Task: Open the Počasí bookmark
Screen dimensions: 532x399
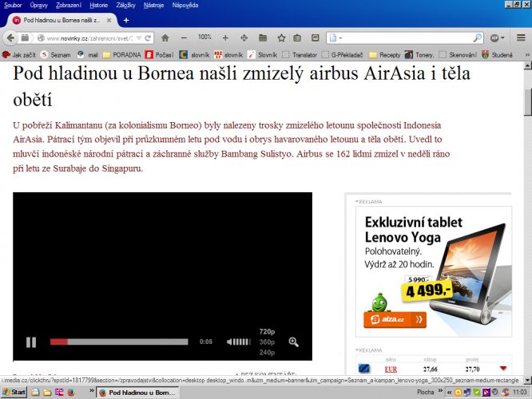Action: coord(160,54)
